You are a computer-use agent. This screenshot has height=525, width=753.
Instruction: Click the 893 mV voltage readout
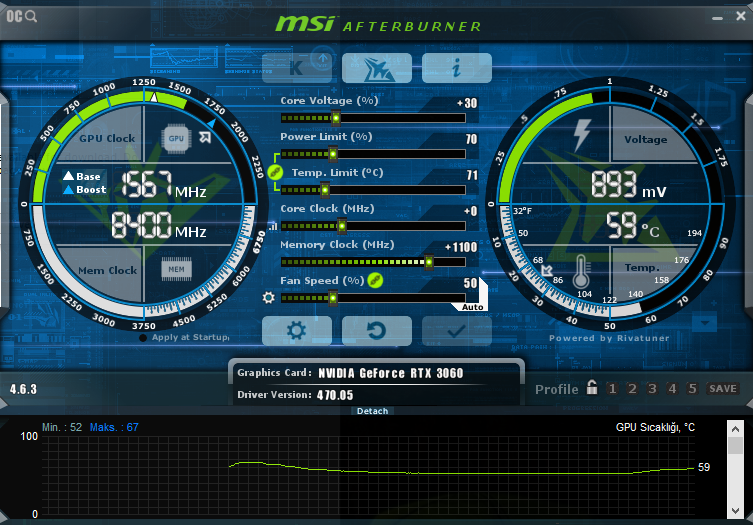pos(629,184)
